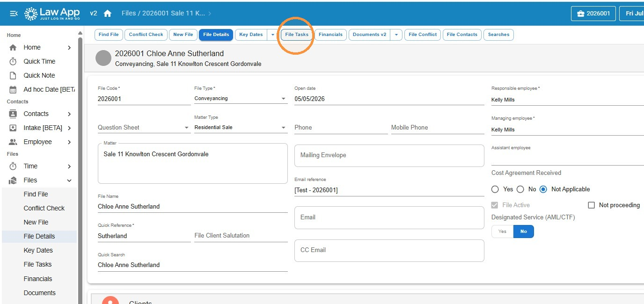This screenshot has height=304, width=644.
Task: Open the Home item in the sidebar
Action: [x=39, y=47]
